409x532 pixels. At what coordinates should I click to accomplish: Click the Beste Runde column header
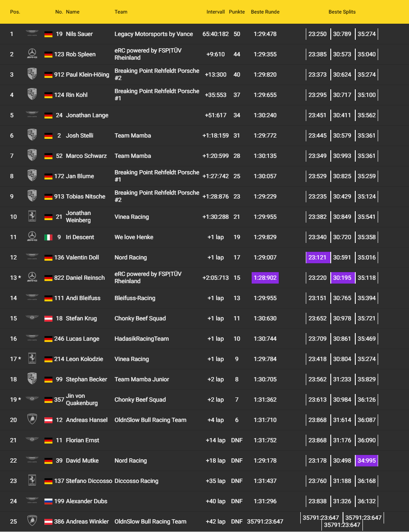[265, 12]
